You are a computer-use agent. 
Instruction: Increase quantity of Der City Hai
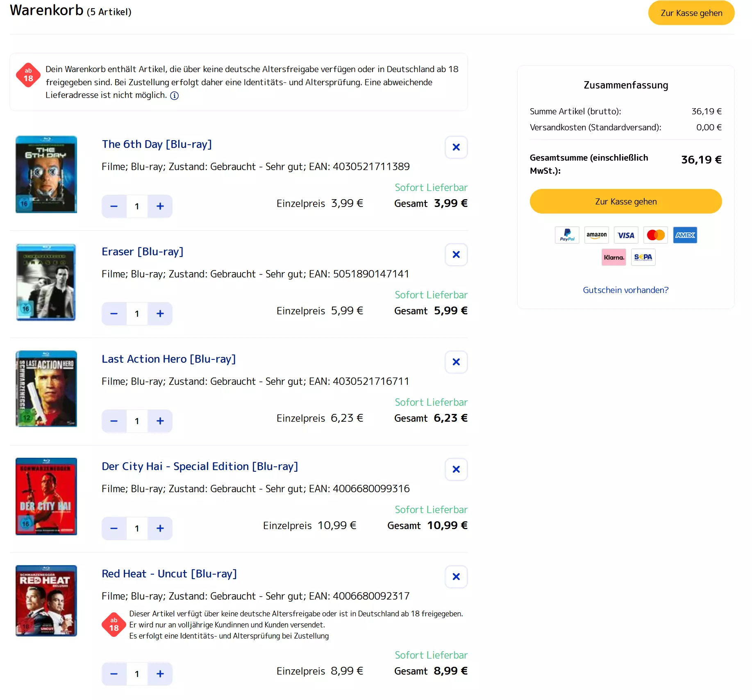(x=160, y=528)
